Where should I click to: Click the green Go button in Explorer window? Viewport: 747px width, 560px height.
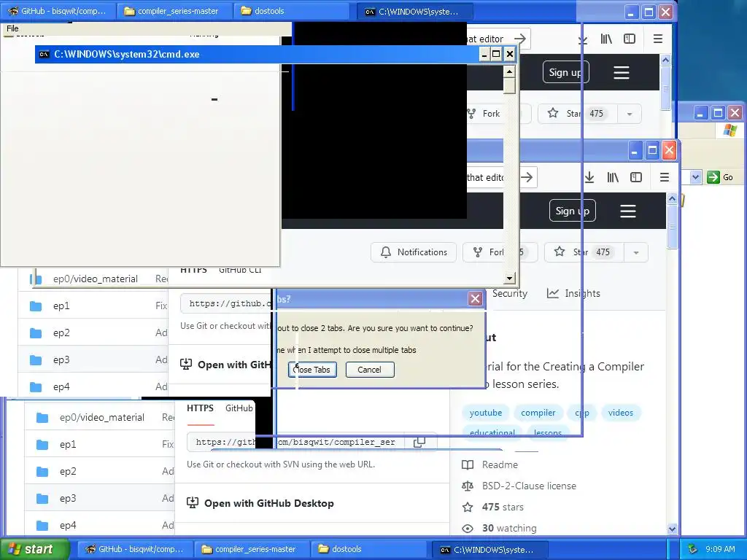pos(720,177)
